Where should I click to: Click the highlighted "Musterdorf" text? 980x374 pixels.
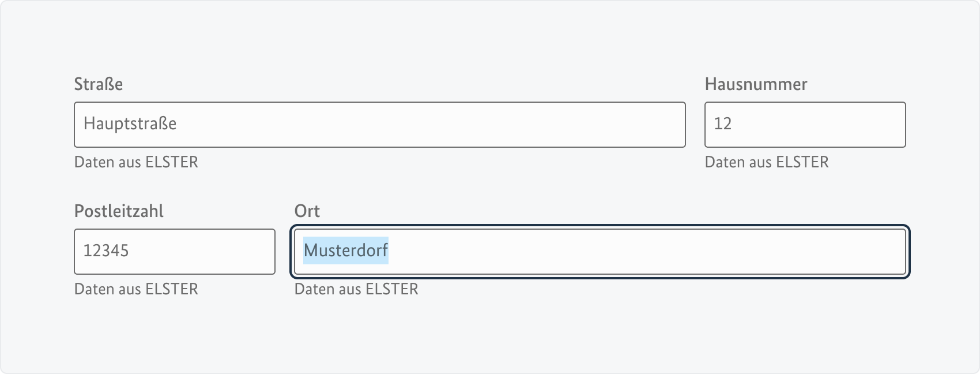point(346,250)
